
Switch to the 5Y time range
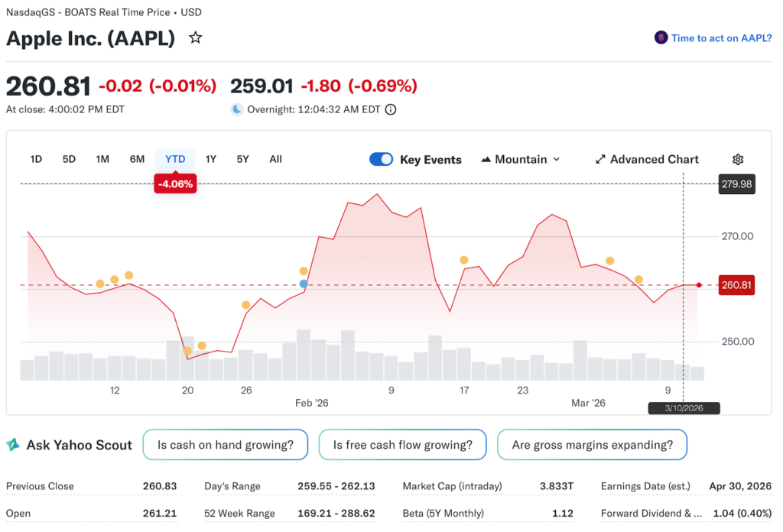coord(242,159)
